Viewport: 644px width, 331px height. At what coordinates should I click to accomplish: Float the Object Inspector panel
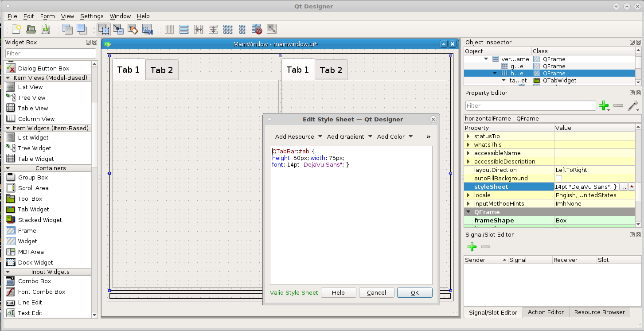click(632, 43)
